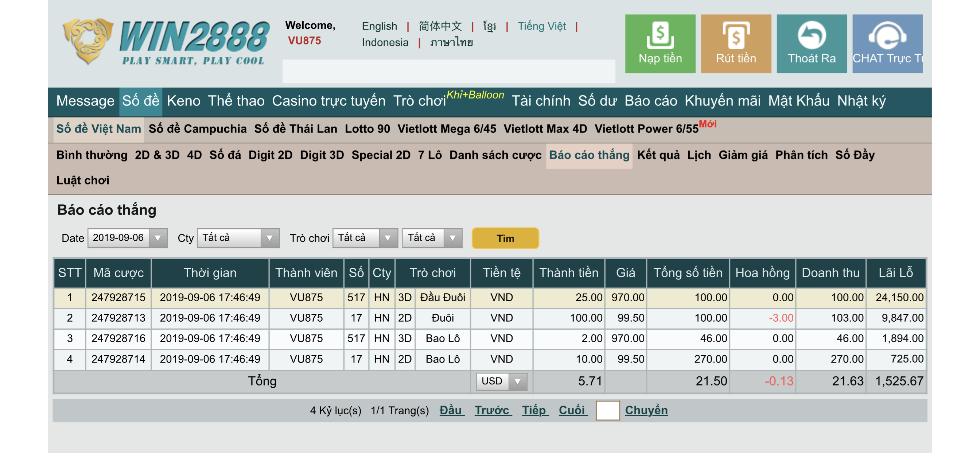Open the Số dư menu
Screen dimensions: 980x453
point(597,101)
